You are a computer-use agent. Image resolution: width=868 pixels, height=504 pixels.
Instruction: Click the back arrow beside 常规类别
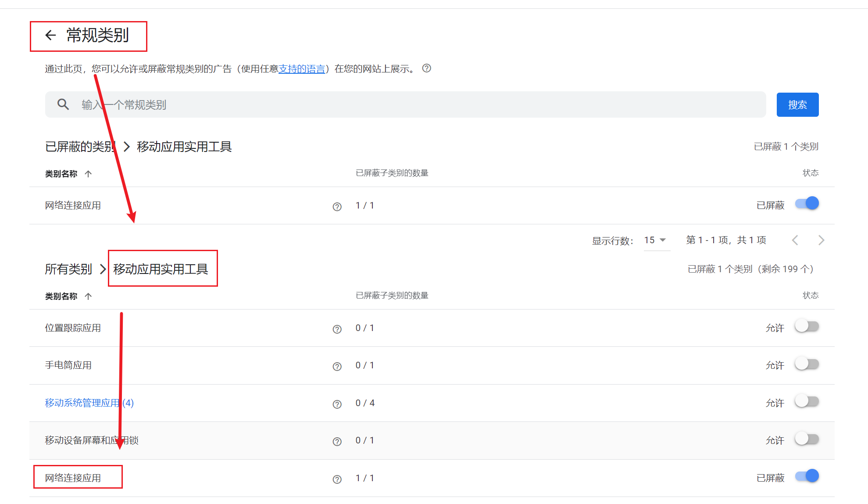point(51,35)
